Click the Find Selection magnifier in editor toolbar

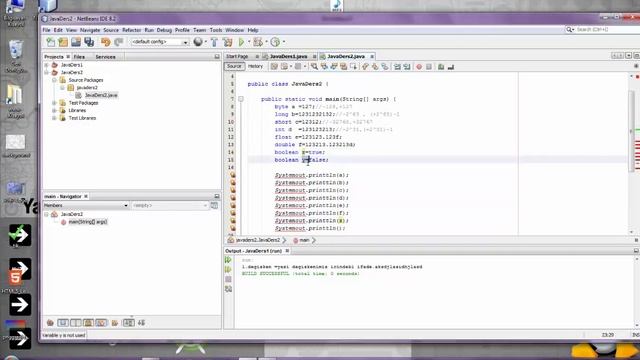314,67
